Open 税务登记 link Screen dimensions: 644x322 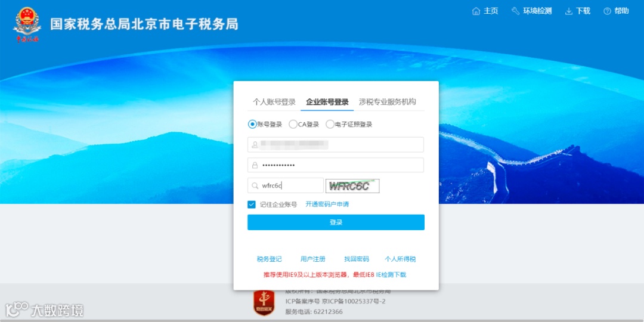point(270,259)
